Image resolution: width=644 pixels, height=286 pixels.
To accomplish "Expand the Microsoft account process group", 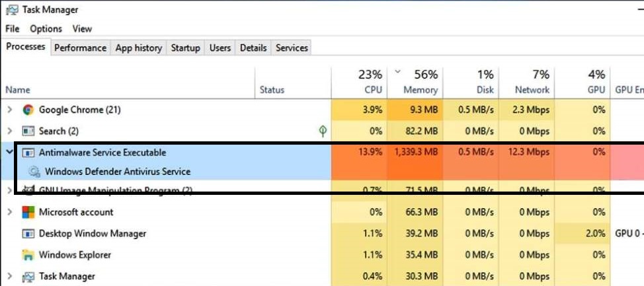I will tap(10, 212).
